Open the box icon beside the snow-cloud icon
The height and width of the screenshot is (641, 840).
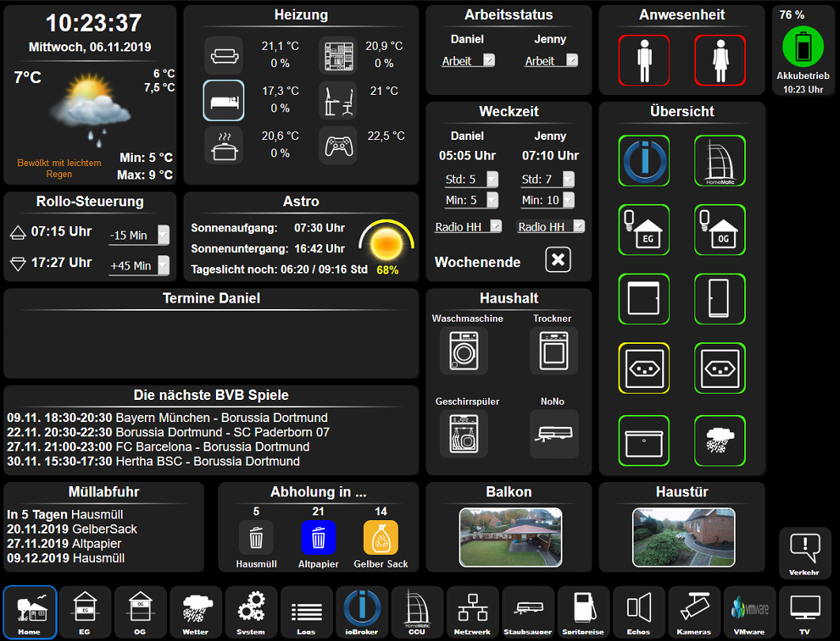[644, 441]
